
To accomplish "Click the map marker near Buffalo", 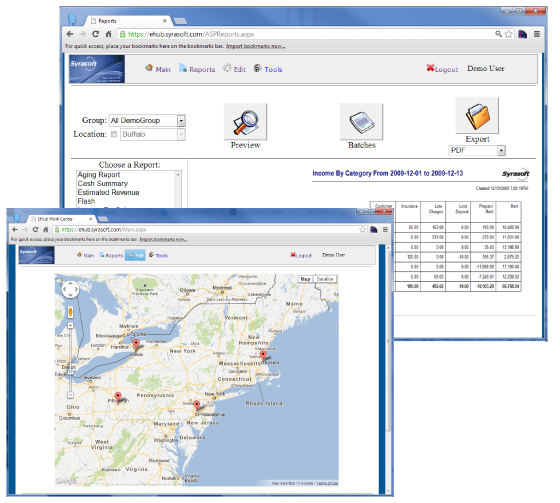I will pyautogui.click(x=136, y=345).
